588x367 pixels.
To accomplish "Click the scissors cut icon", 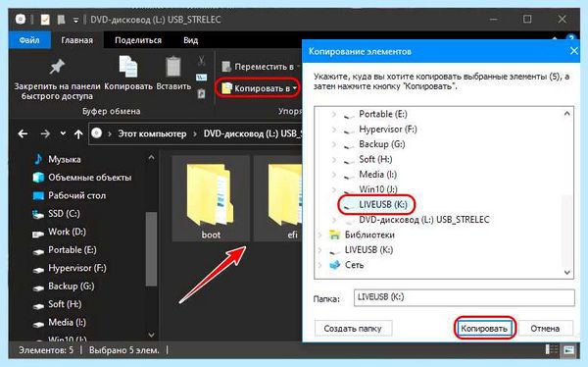I will point(201,60).
